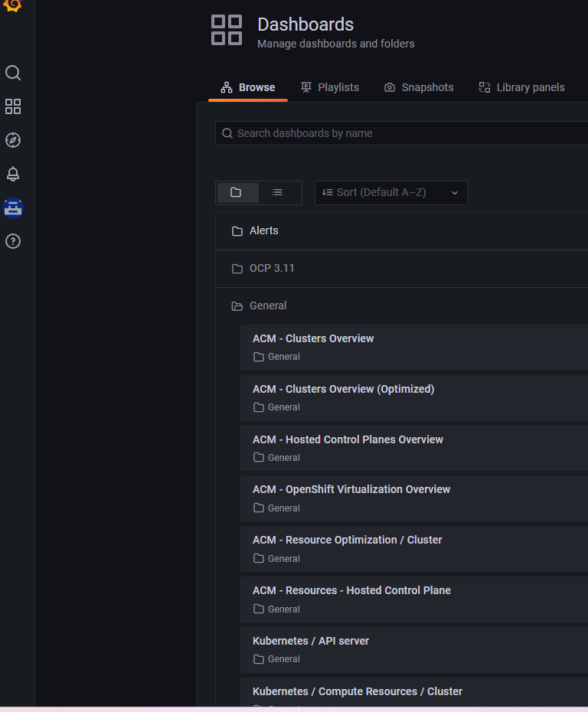The image size is (588, 712).
Task: Click the OCP 3.11 folder icon
Action: (237, 269)
